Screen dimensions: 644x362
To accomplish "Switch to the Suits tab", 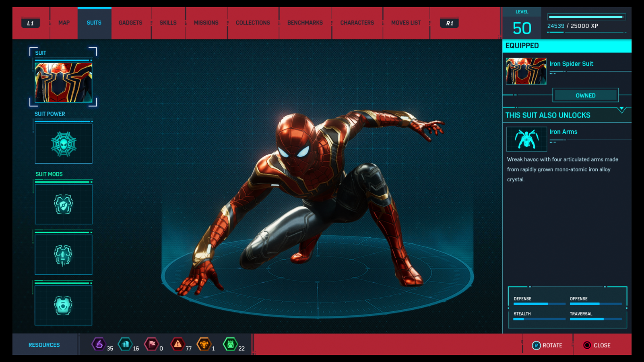I will click(x=94, y=23).
